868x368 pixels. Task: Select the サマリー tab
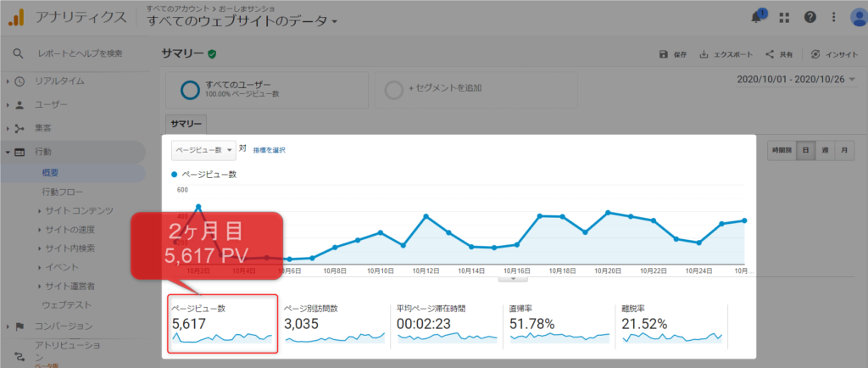187,123
